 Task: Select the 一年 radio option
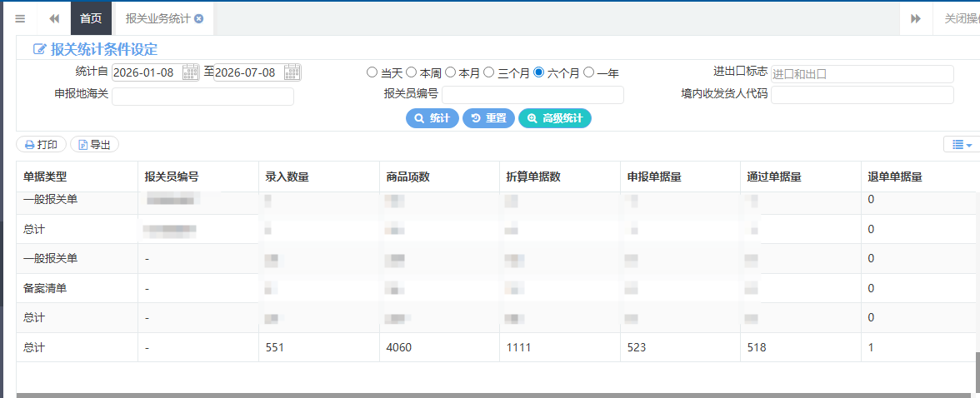pos(588,72)
